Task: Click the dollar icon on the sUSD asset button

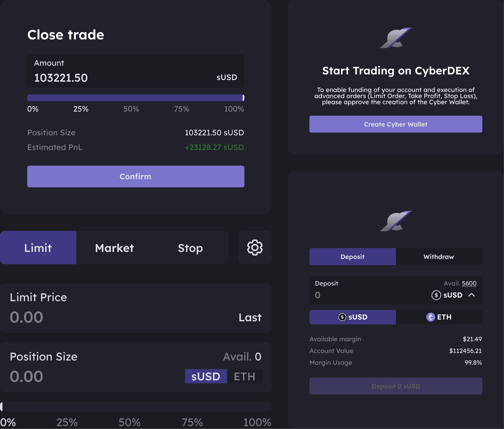Action: (x=342, y=317)
